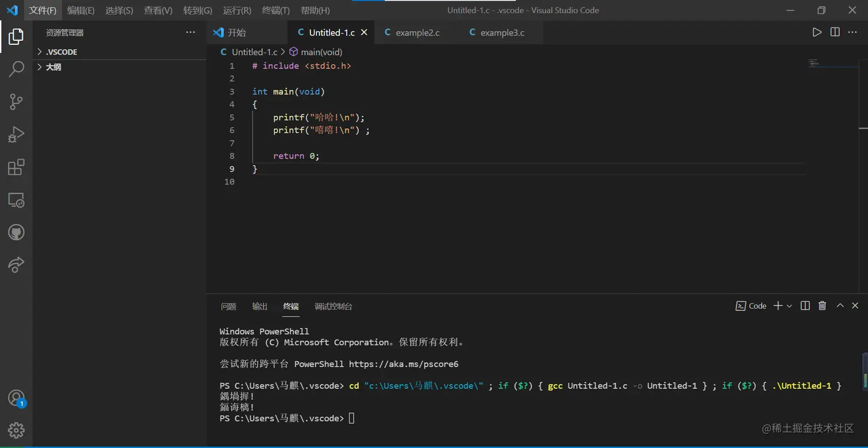Image resolution: width=868 pixels, height=448 pixels.
Task: Open the Accounts icon in the activity bar
Action: pyautogui.click(x=15, y=397)
